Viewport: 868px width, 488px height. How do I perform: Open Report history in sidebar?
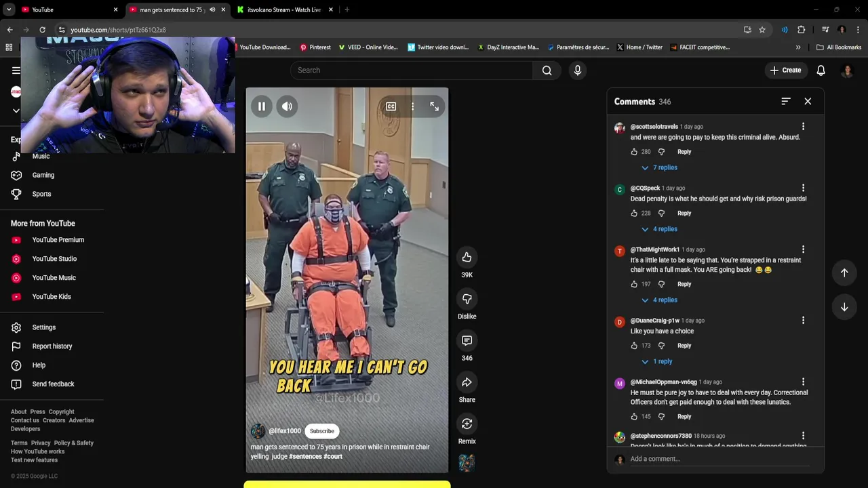[x=52, y=346]
